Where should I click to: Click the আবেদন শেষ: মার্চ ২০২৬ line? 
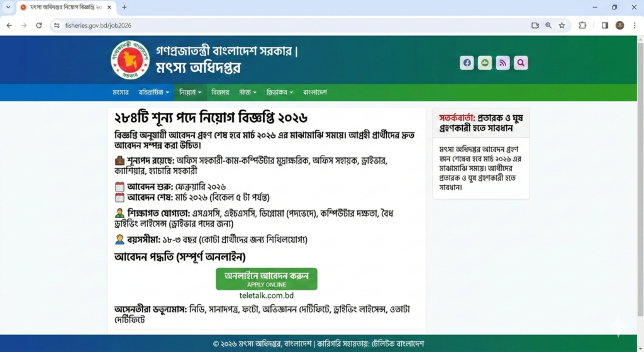pos(192,197)
